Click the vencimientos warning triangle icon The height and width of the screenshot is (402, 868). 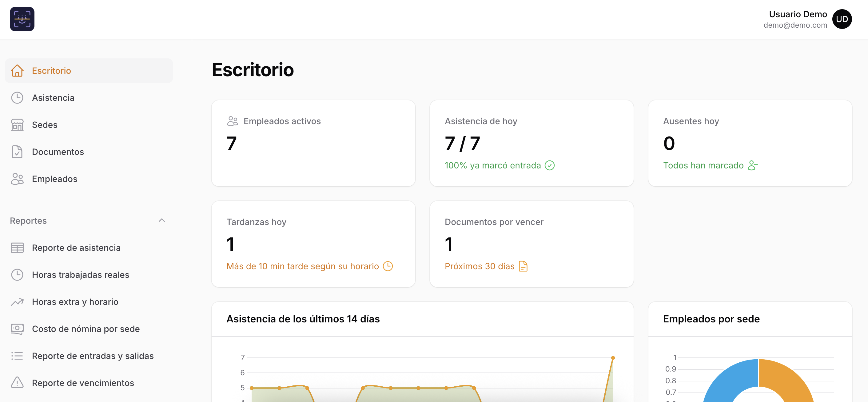click(17, 383)
